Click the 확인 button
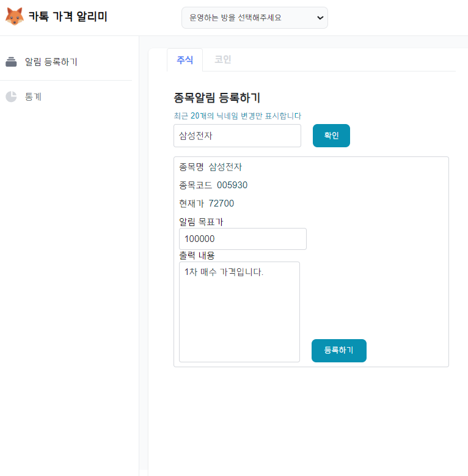 click(x=331, y=136)
